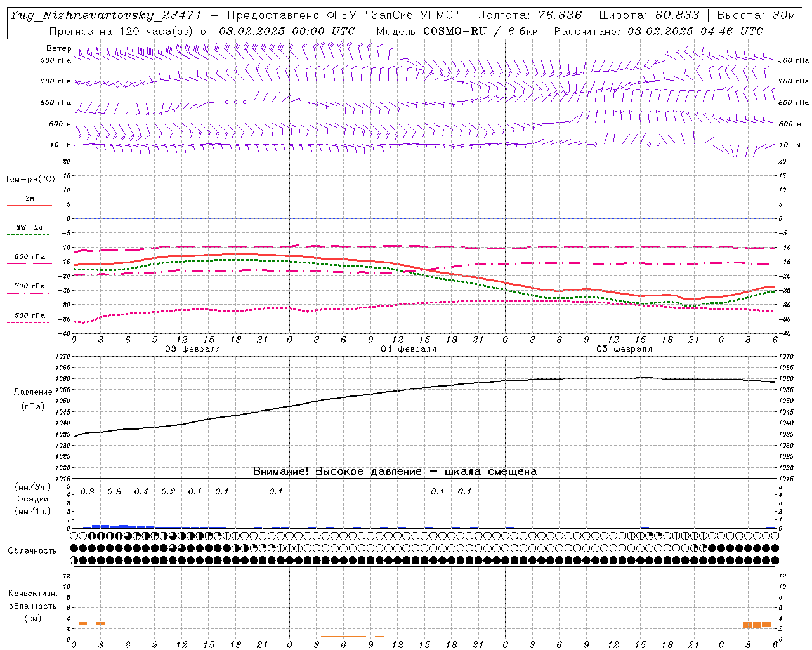Image resolution: width=812 pixels, height=650 pixels.
Task: Click the (мм/3ч.) units label
Action: (33, 487)
